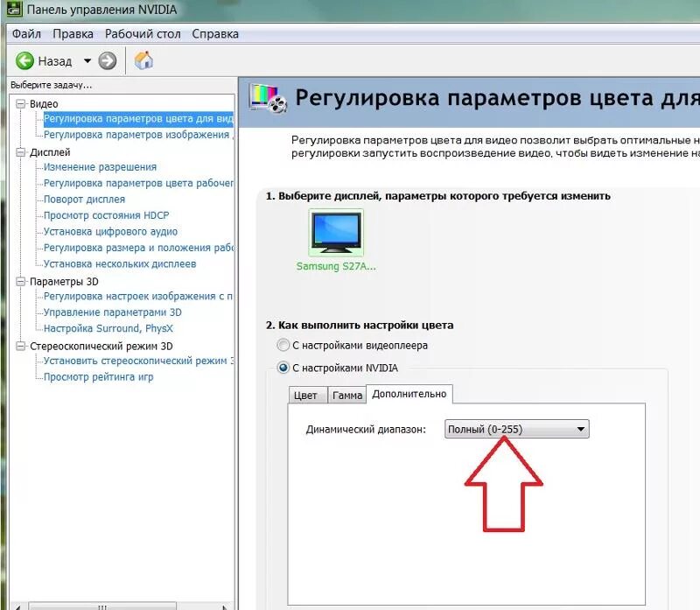Collapse the Дисплей tree node
The width and height of the screenshot is (700, 610).
tap(20, 152)
